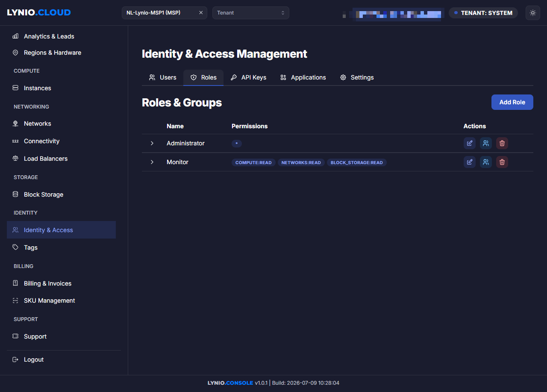Click the Block Storage database icon
Viewport: 547px width, 392px height.
[x=15, y=194]
